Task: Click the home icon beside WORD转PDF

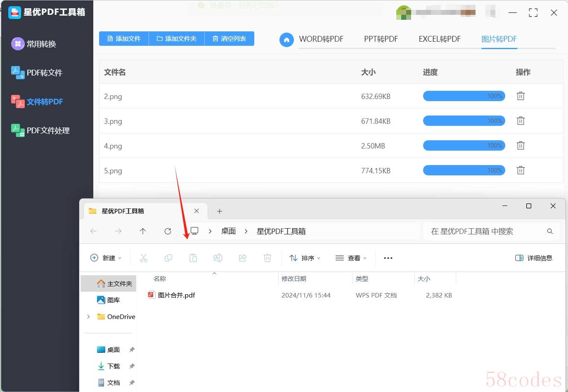Action: click(x=286, y=40)
